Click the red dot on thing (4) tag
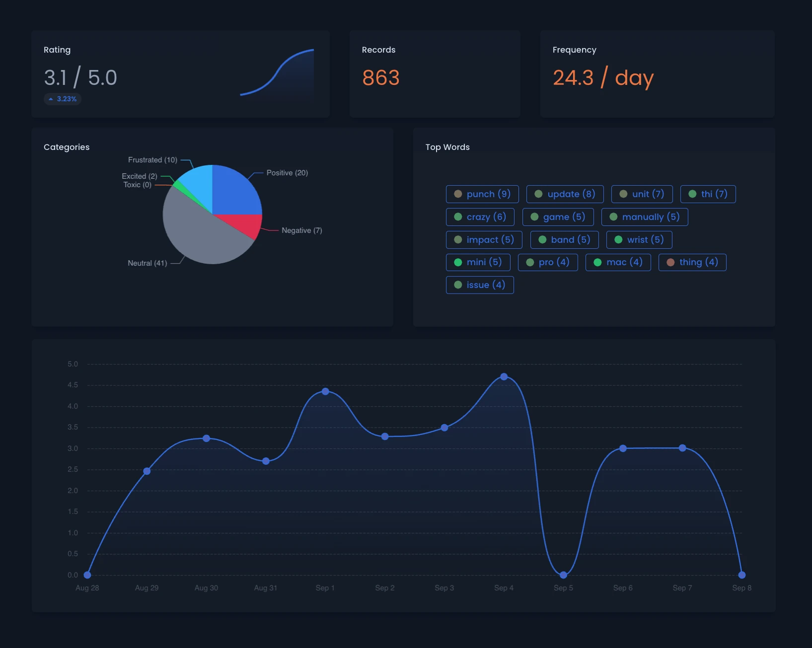 point(670,262)
